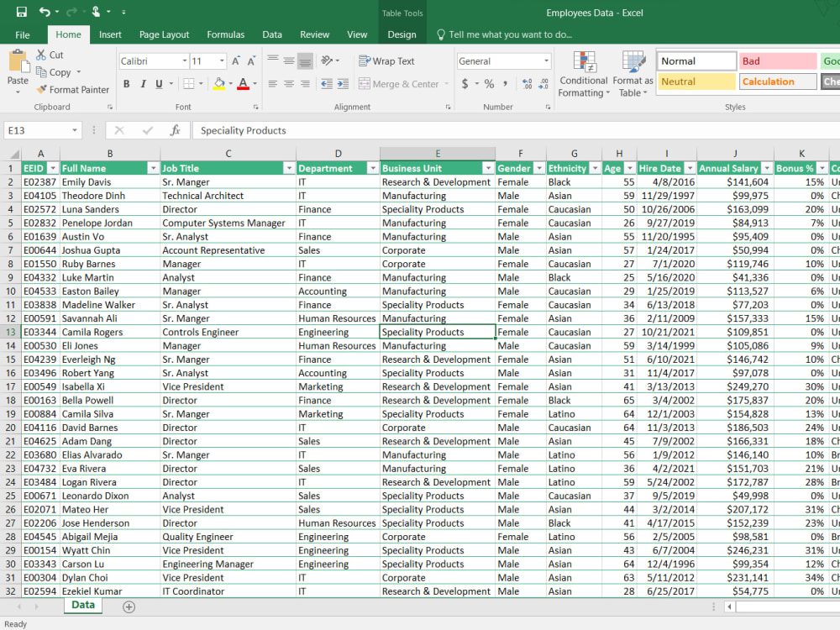
Task: Click the Percent Style icon
Action: 489,83
